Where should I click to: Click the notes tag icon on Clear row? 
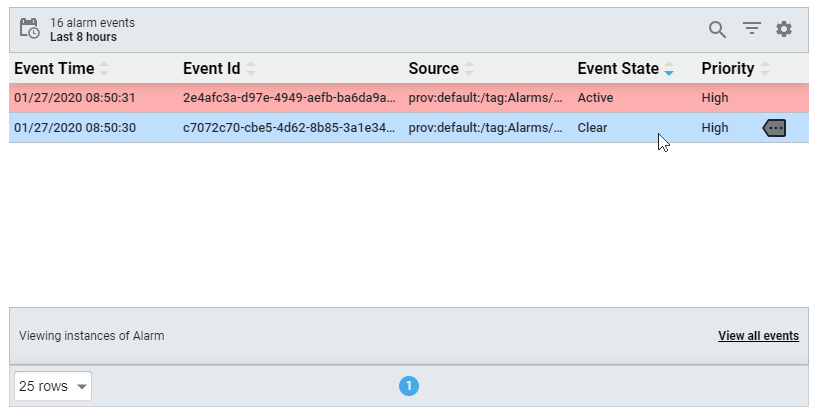tap(774, 128)
